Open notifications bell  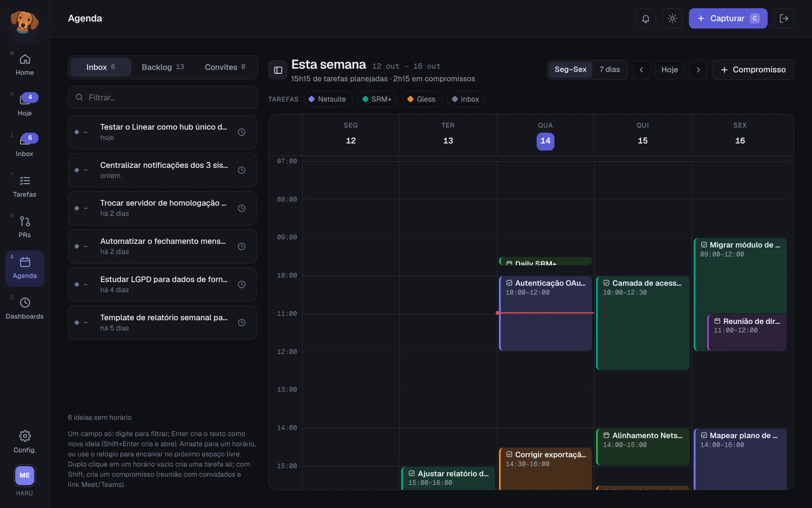(x=646, y=18)
